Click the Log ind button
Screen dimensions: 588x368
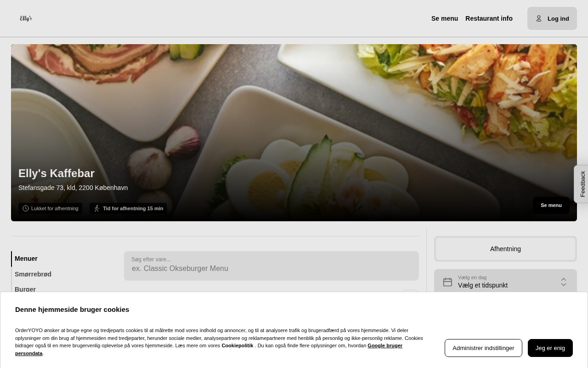pyautogui.click(x=552, y=18)
